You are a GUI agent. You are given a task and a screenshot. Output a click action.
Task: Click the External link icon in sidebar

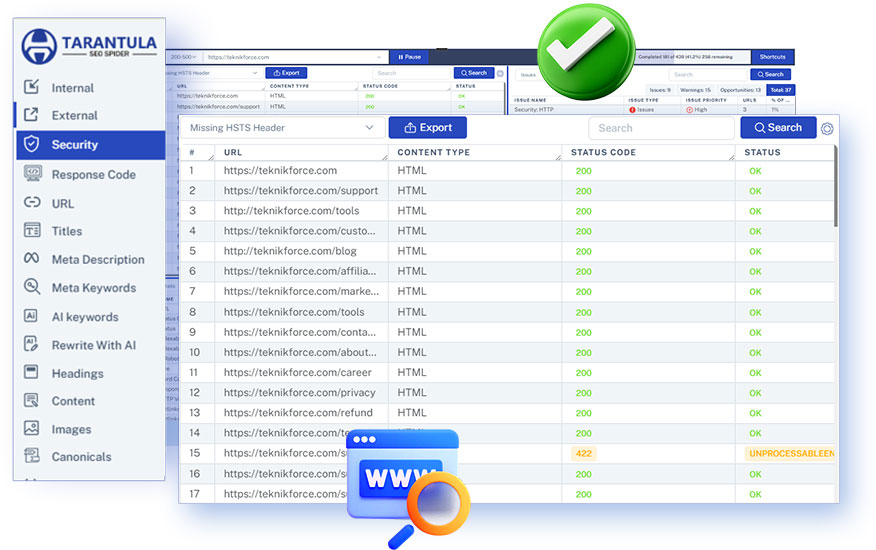point(32,115)
